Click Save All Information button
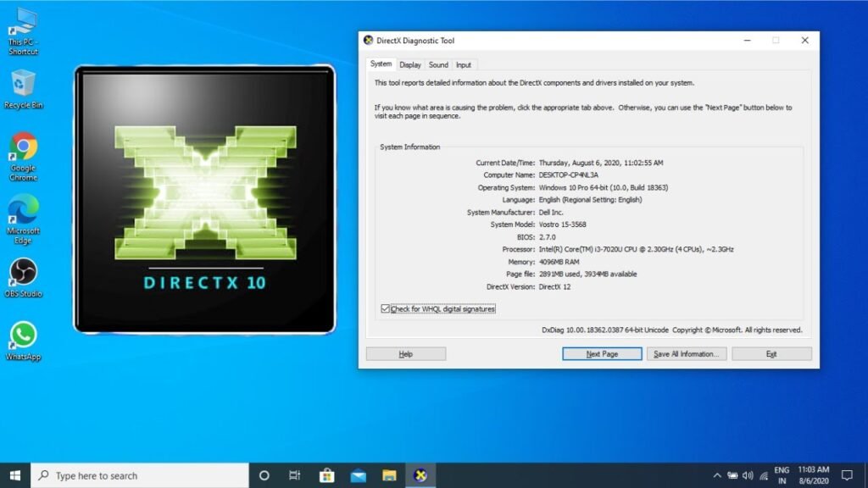 [687, 354]
